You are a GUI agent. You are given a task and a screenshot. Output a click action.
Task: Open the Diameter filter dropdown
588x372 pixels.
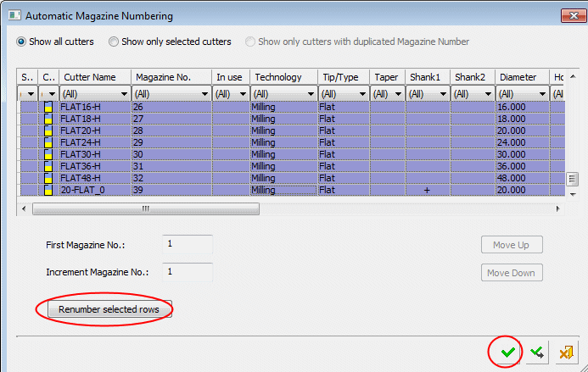pos(543,94)
